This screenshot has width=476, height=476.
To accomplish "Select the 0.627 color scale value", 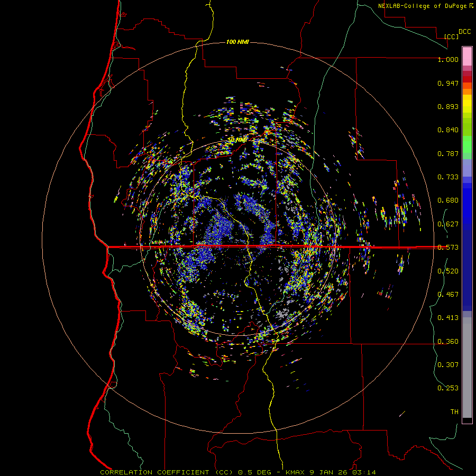I will pyautogui.click(x=448, y=224).
